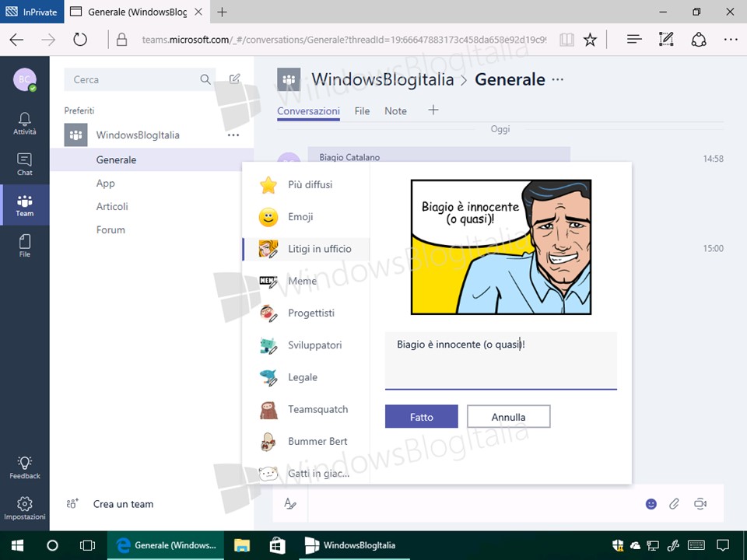Click Crea un team link
Viewport: 747px width, 560px height.
coord(124,504)
